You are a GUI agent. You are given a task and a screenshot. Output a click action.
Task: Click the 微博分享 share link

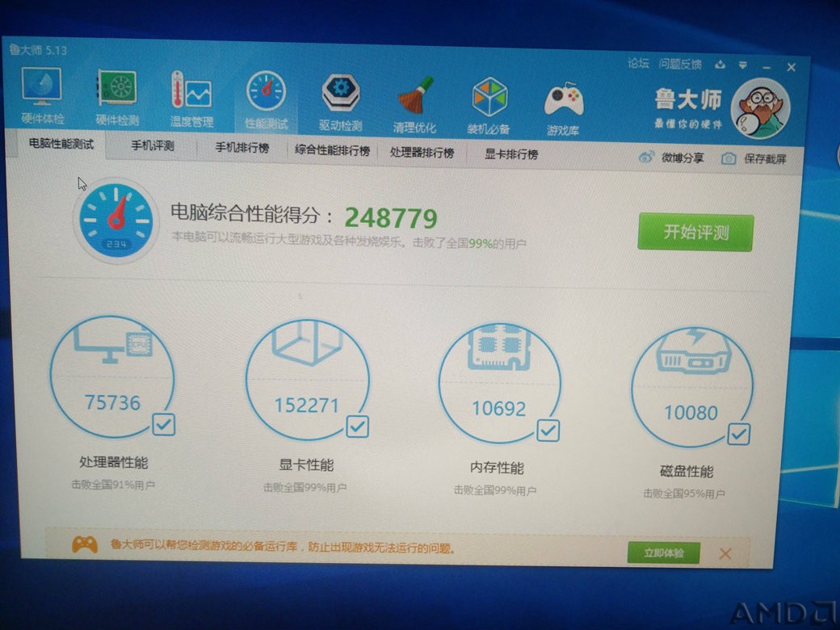pos(682,157)
